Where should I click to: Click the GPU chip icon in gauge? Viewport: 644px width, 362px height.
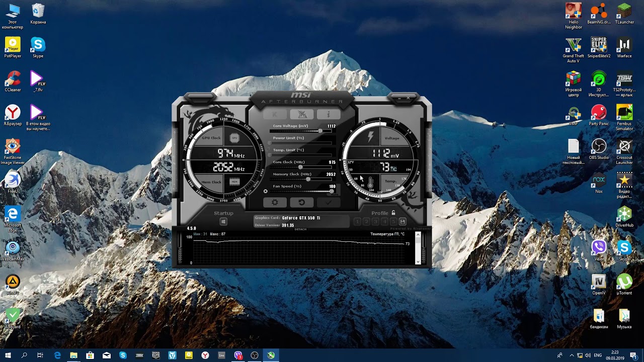234,138
